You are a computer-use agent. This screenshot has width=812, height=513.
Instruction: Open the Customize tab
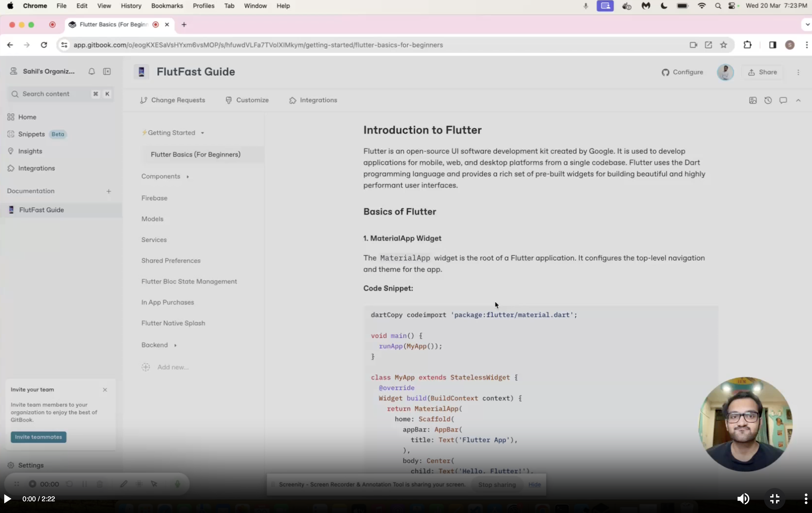247,100
